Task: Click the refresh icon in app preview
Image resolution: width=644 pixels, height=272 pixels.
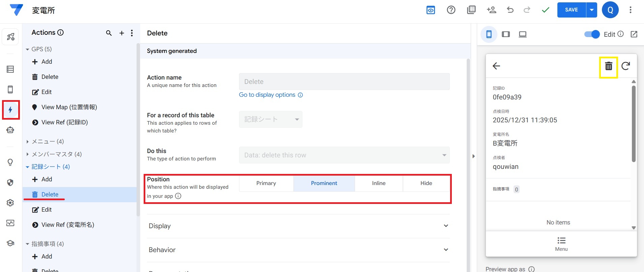Action: pyautogui.click(x=625, y=66)
